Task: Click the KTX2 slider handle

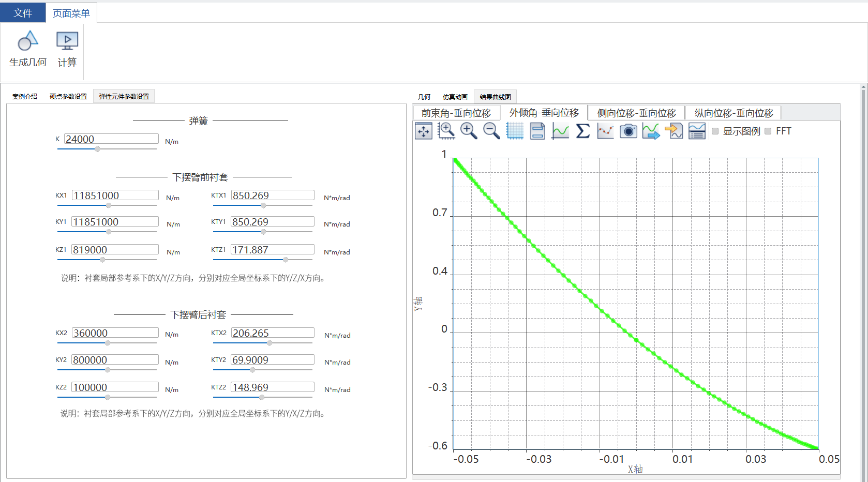Action: click(x=270, y=343)
